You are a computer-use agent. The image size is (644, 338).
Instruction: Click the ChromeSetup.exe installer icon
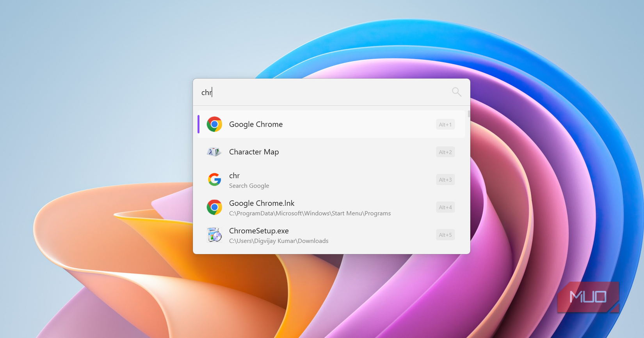(214, 235)
